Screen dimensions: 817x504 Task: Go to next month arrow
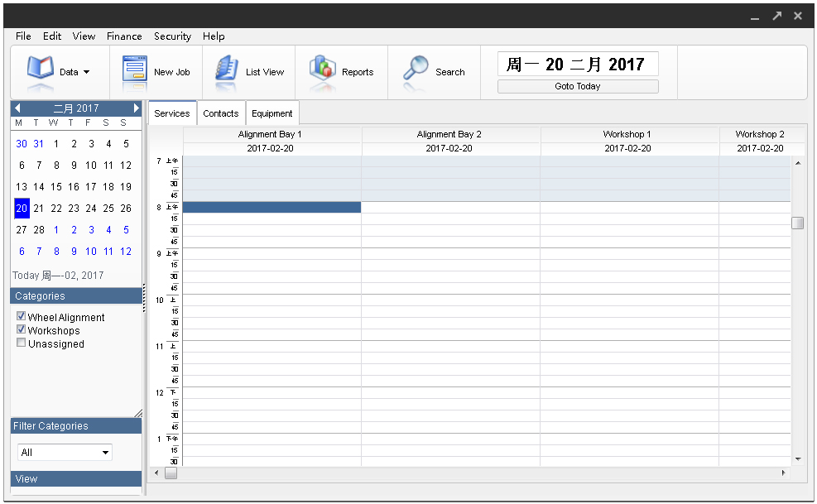(136, 108)
